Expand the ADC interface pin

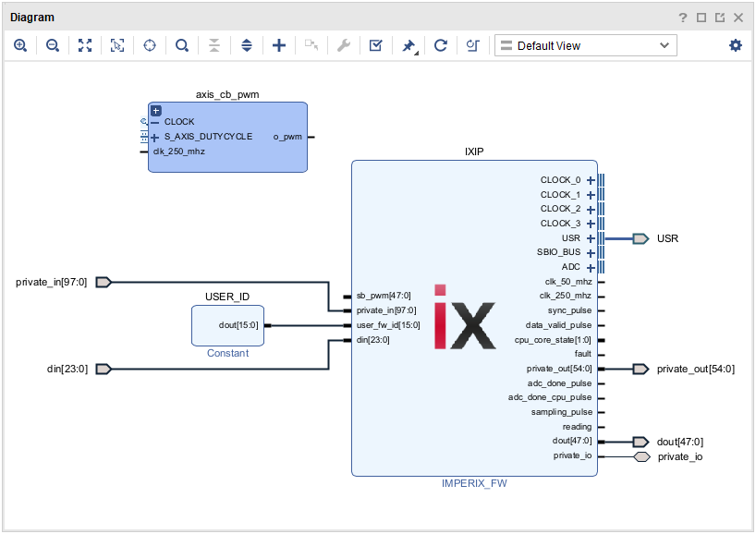click(591, 267)
